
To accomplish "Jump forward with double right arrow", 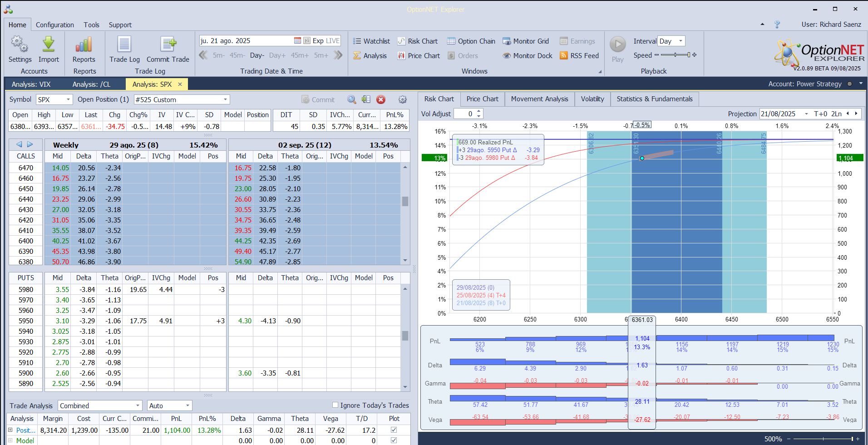I will [338, 55].
